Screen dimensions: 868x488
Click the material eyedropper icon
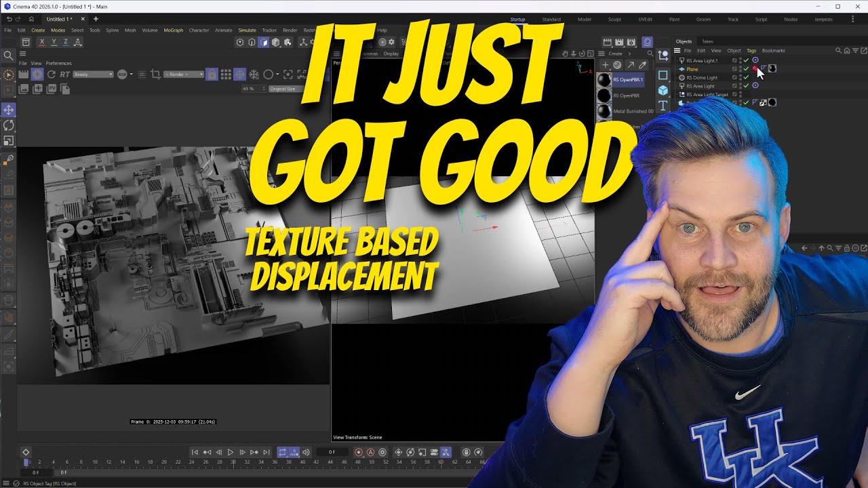coord(642,65)
